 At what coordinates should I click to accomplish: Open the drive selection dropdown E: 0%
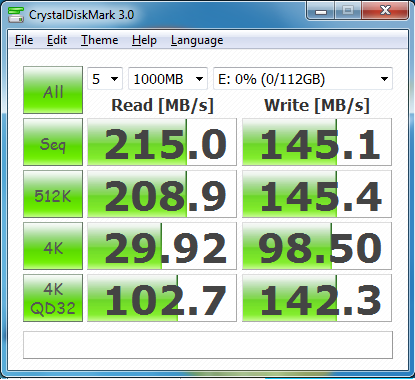tap(303, 79)
